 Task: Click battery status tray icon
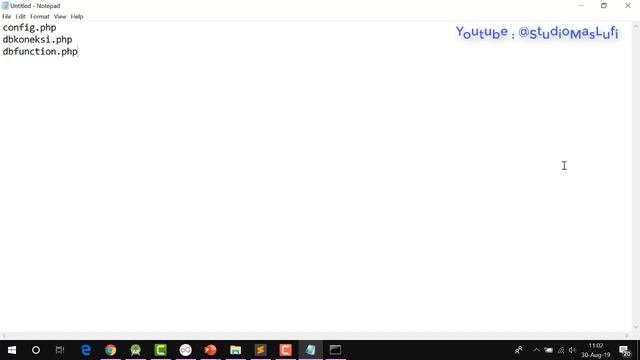[549, 350]
